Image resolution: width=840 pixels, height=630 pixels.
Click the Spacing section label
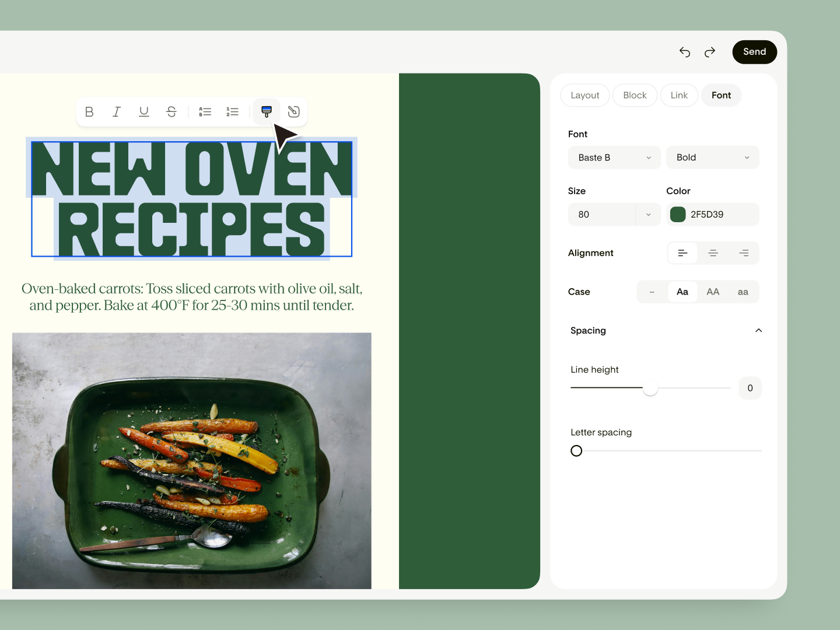pyautogui.click(x=588, y=331)
